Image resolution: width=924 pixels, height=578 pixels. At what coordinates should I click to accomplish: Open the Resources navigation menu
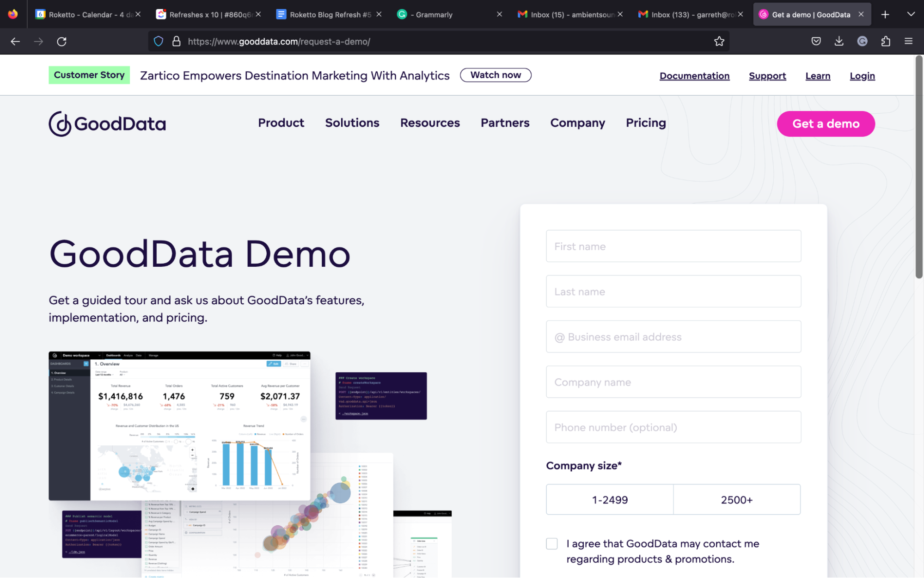[429, 123]
